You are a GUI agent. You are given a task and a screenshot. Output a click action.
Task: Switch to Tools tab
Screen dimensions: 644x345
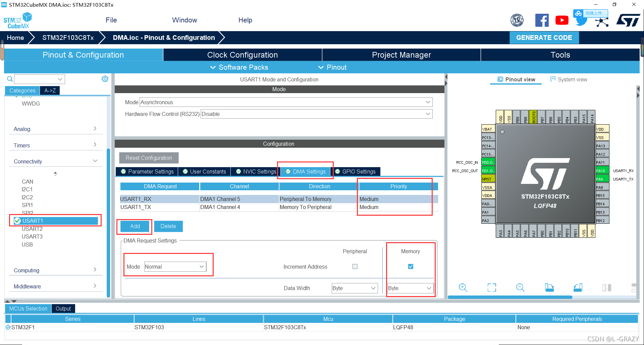point(560,55)
